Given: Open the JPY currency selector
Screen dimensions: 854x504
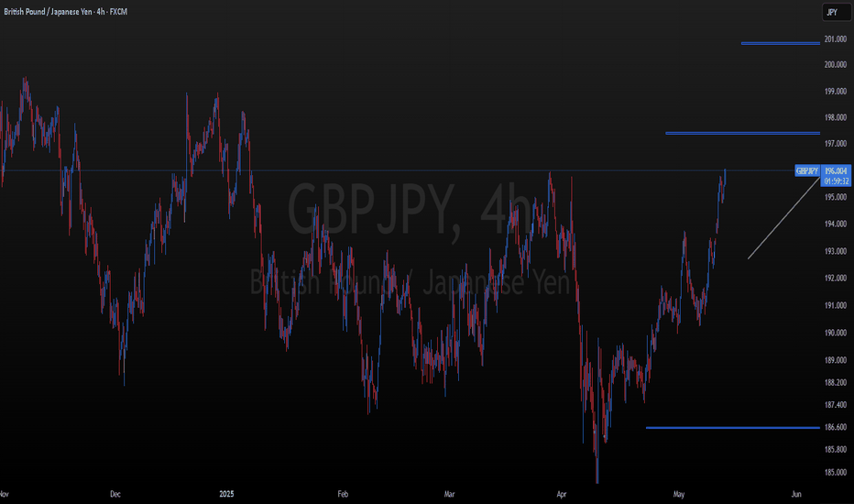Looking at the screenshot, I should [836, 12].
